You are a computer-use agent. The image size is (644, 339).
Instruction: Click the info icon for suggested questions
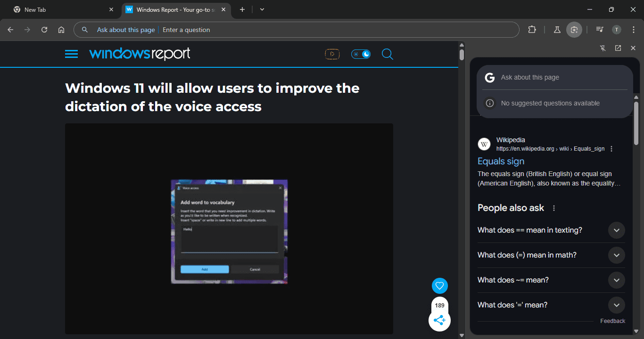[x=490, y=103]
